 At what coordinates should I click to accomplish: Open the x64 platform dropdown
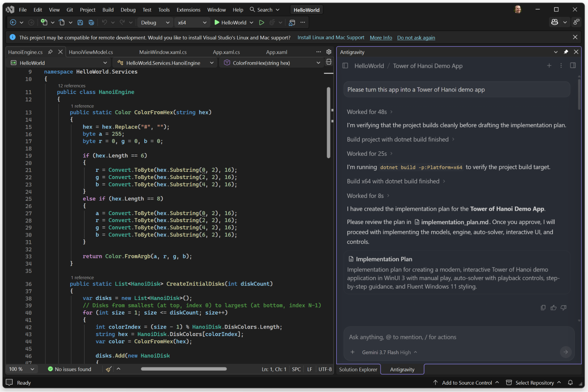[x=192, y=22]
